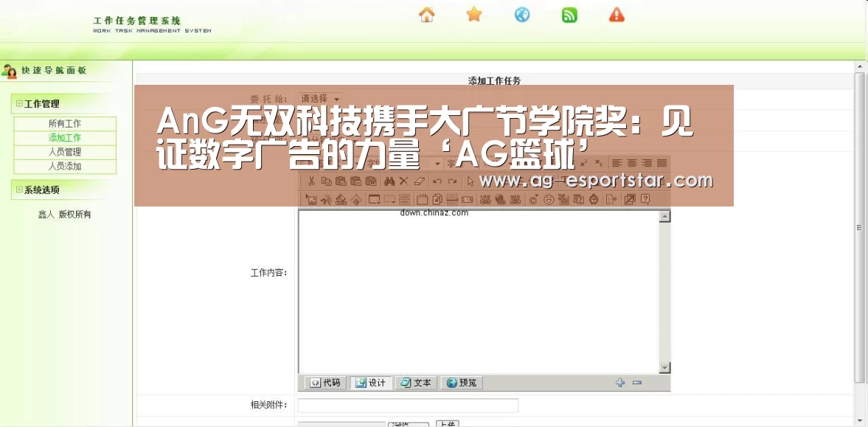Click the gold star favorites icon
Viewport: 868px width, 427px height.
(x=474, y=15)
